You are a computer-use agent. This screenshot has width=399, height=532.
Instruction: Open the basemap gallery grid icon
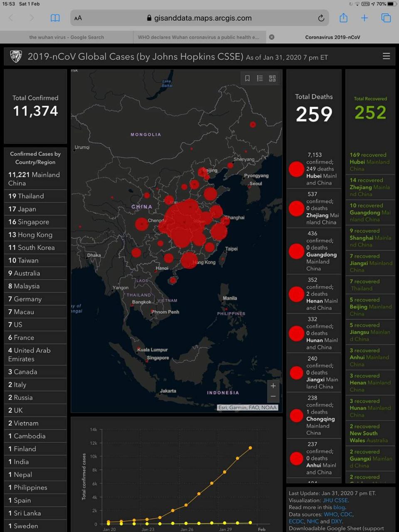pyautogui.click(x=272, y=78)
